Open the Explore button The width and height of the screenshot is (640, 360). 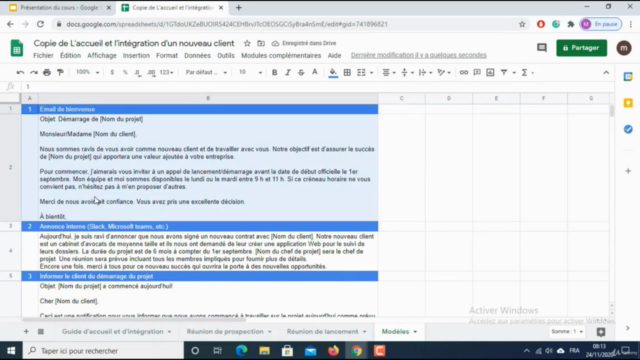point(601,332)
